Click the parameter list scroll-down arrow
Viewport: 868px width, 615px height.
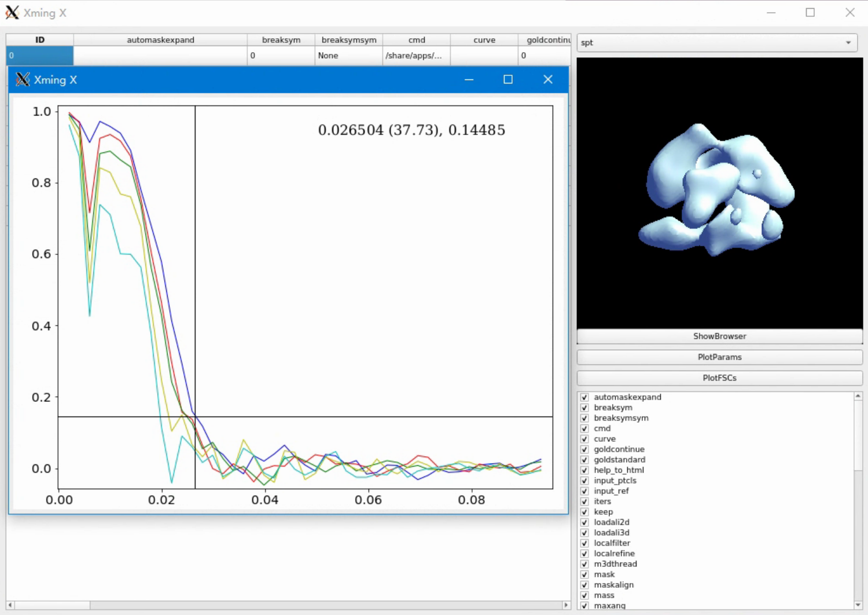(858, 605)
